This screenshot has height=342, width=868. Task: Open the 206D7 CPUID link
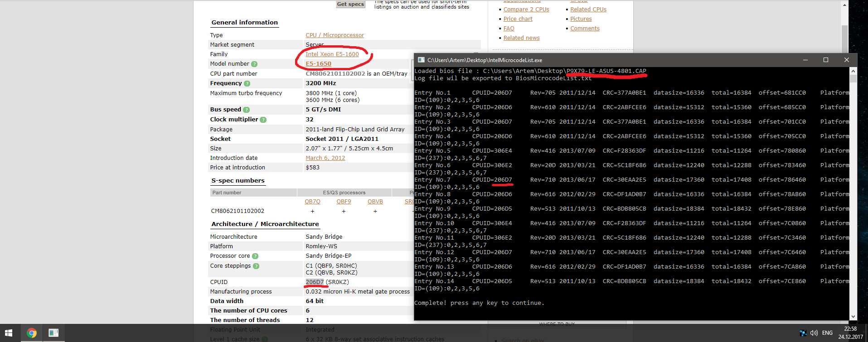315,282
